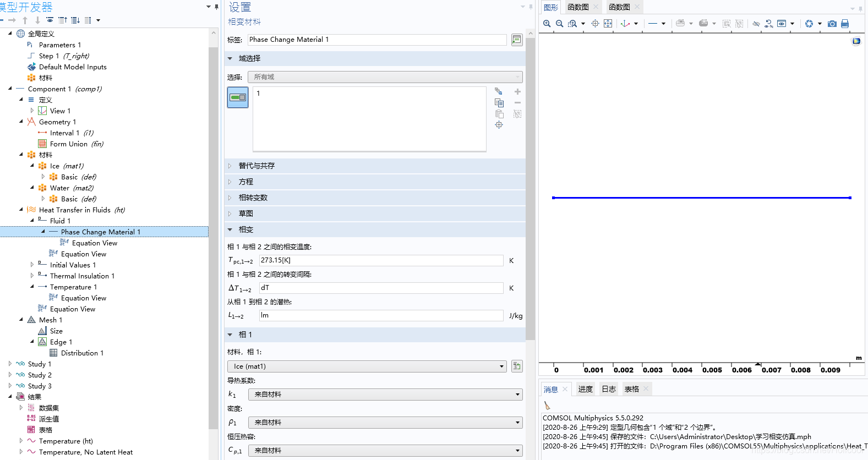
Task: Click the latent heat L field
Action: (381, 315)
